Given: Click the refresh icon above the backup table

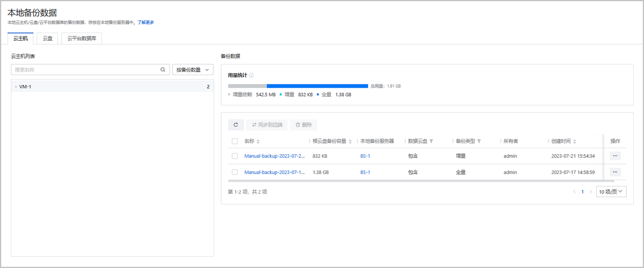Looking at the screenshot, I should (x=236, y=125).
